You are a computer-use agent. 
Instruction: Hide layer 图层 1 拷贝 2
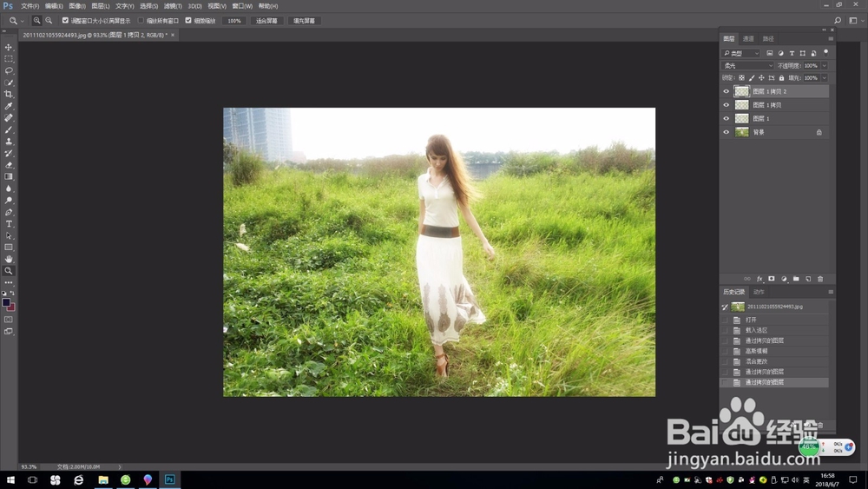[x=727, y=91]
